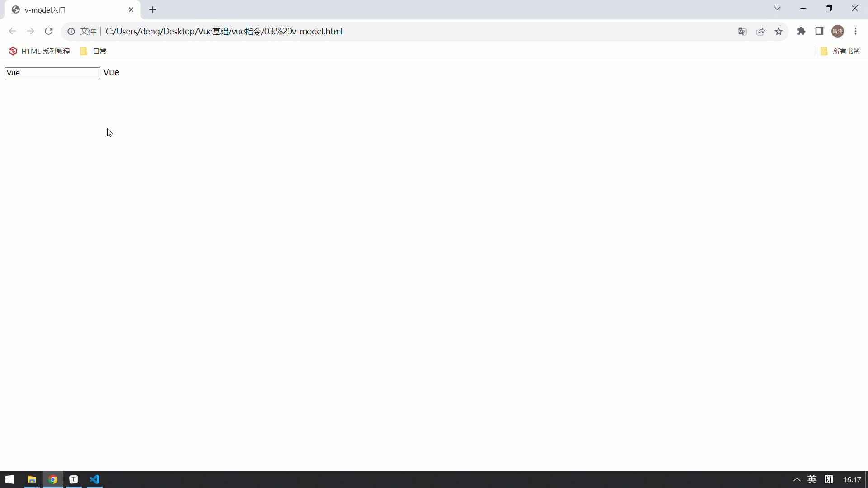Minimize the Chrome window

803,9
